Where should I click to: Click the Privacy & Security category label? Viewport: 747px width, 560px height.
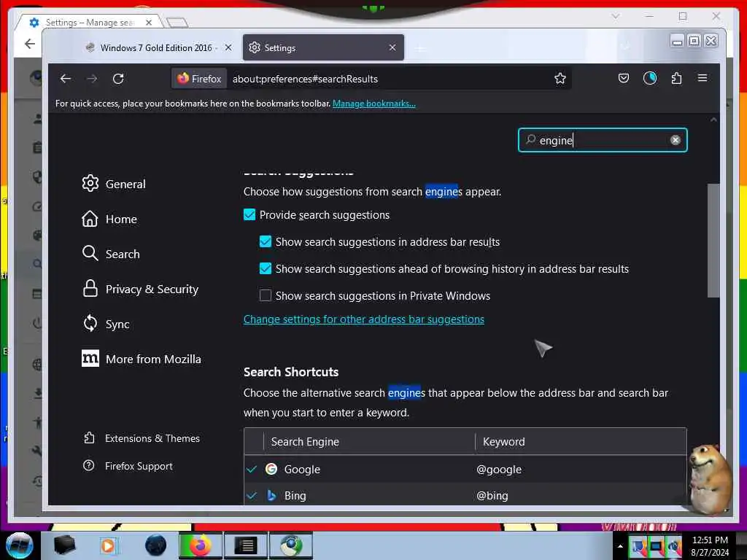pyautogui.click(x=152, y=289)
